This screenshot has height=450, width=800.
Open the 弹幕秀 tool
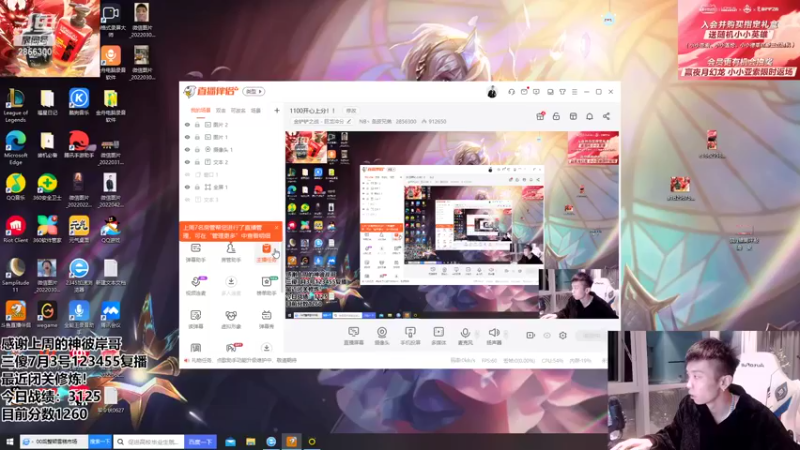pyautogui.click(x=266, y=319)
